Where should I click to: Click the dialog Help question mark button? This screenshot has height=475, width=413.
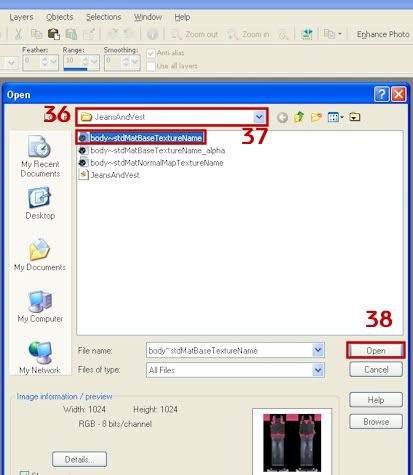pyautogui.click(x=381, y=95)
